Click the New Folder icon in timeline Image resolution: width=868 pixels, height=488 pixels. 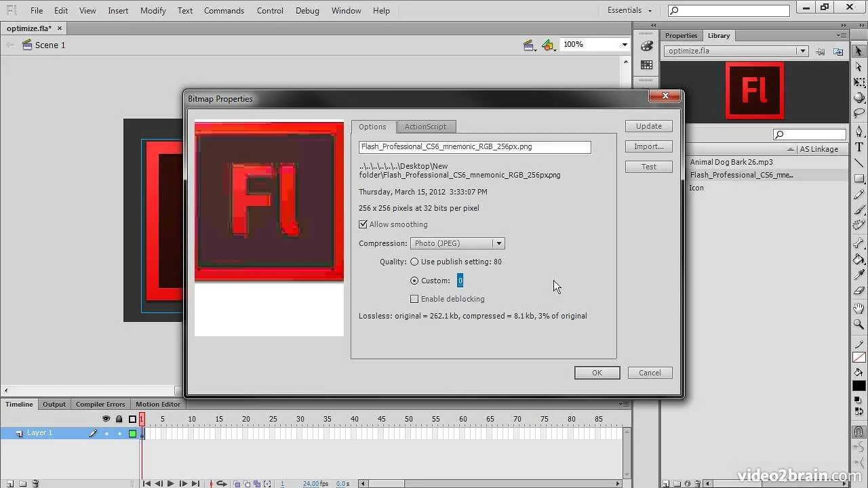coord(22,484)
